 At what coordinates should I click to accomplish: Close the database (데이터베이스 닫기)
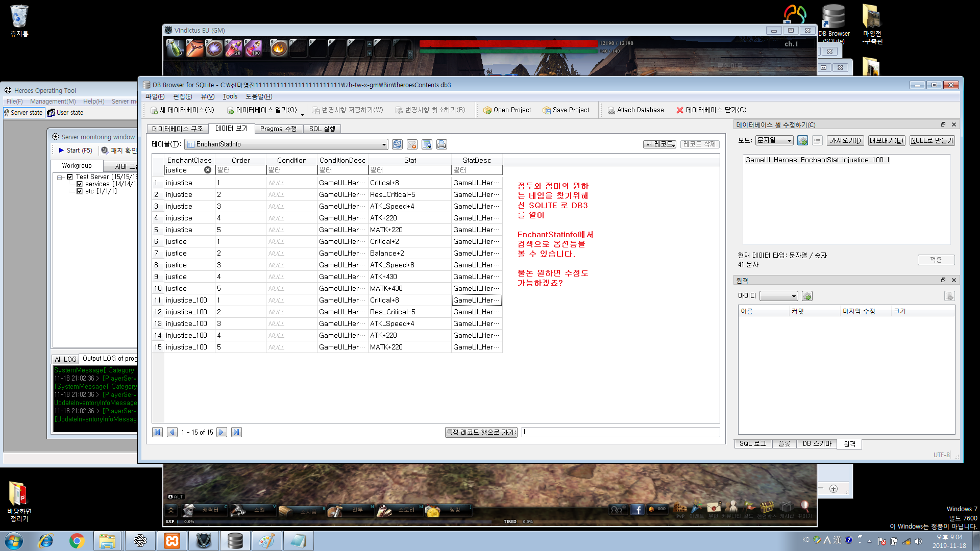(712, 110)
